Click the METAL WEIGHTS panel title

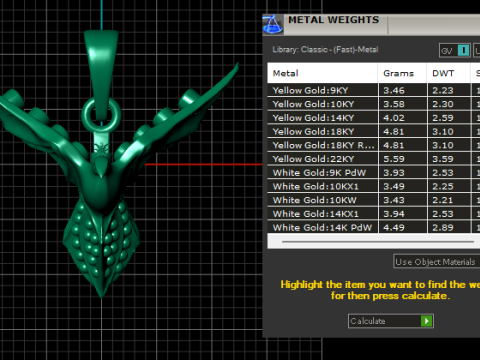click(x=334, y=20)
